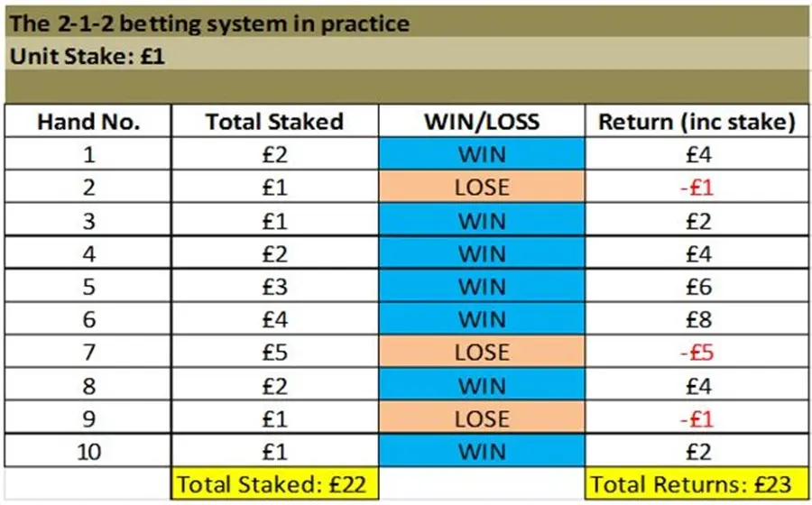Click the yellow 'Total Staked: £22' cell

point(274,483)
